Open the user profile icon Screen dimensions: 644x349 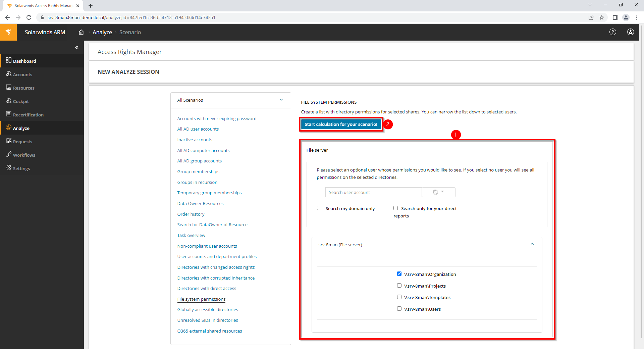[630, 32]
